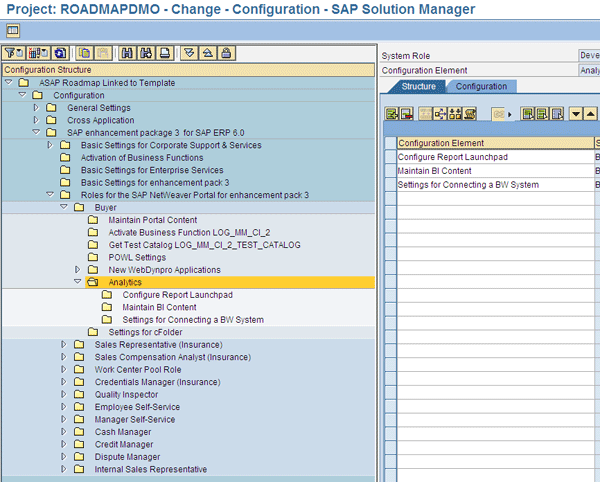The image size is (600, 482).
Task: Expand New WebDynpro Applications folder
Action: tap(77, 269)
